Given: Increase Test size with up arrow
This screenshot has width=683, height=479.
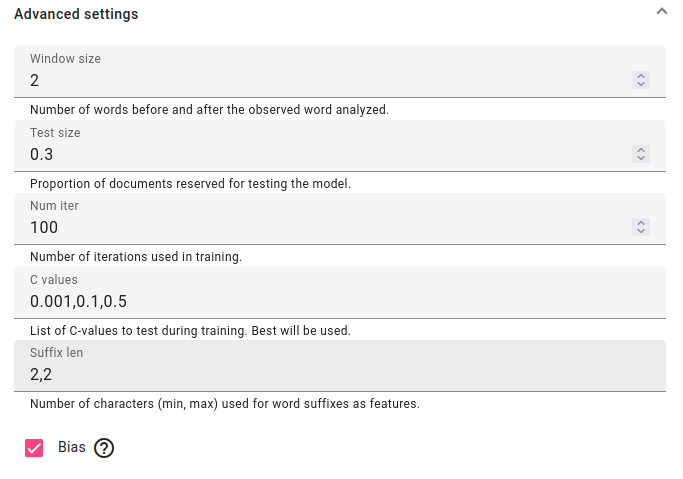Looking at the screenshot, I should coord(641,150).
